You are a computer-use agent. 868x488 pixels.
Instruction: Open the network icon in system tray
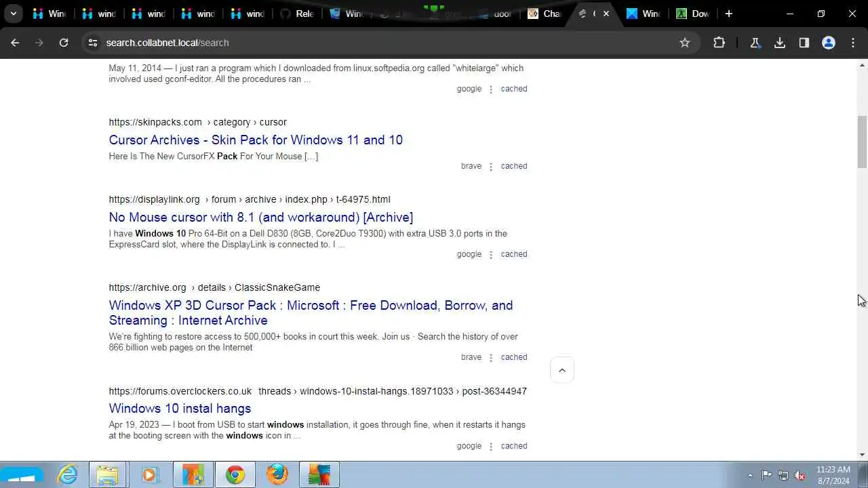(x=783, y=475)
